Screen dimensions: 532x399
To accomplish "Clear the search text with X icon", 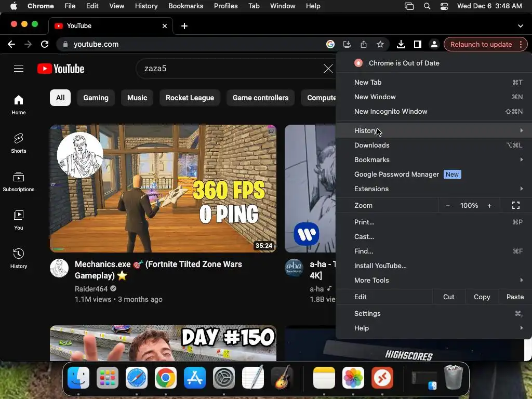I will click(328, 69).
